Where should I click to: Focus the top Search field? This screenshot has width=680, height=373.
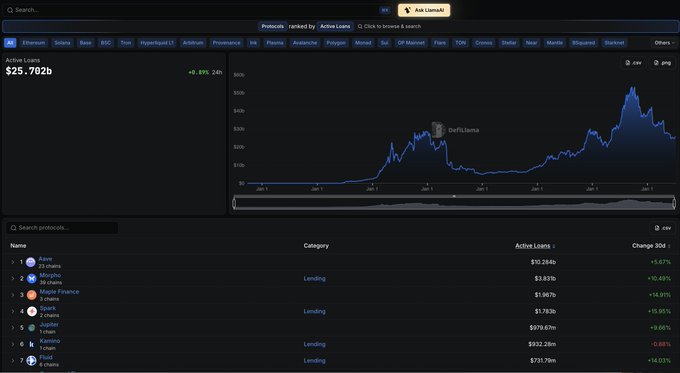(197, 10)
